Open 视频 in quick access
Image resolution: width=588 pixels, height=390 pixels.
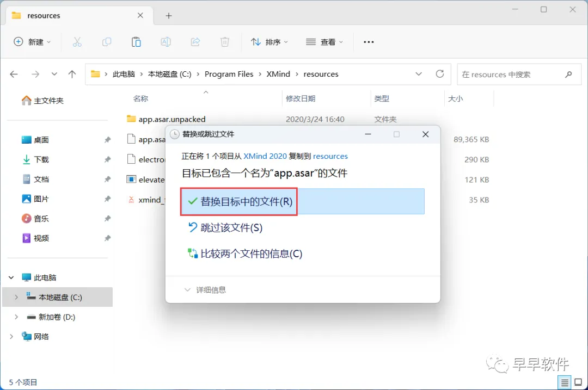35,238
